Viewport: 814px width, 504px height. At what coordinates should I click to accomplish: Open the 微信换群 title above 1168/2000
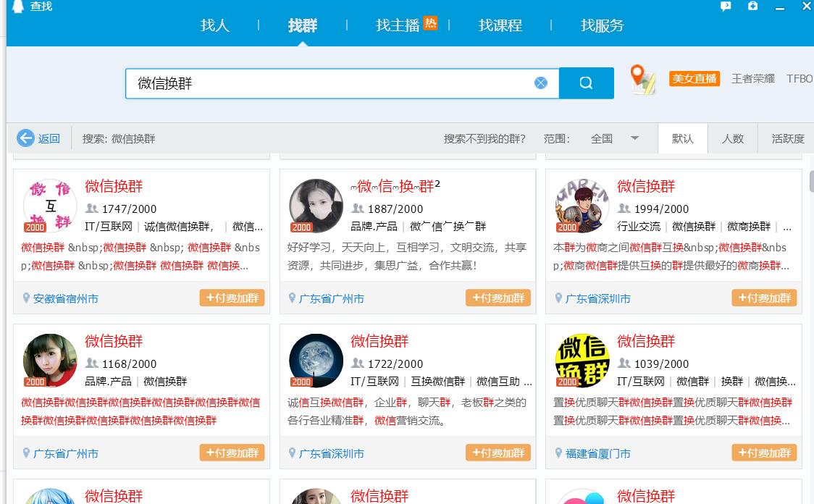(x=114, y=341)
